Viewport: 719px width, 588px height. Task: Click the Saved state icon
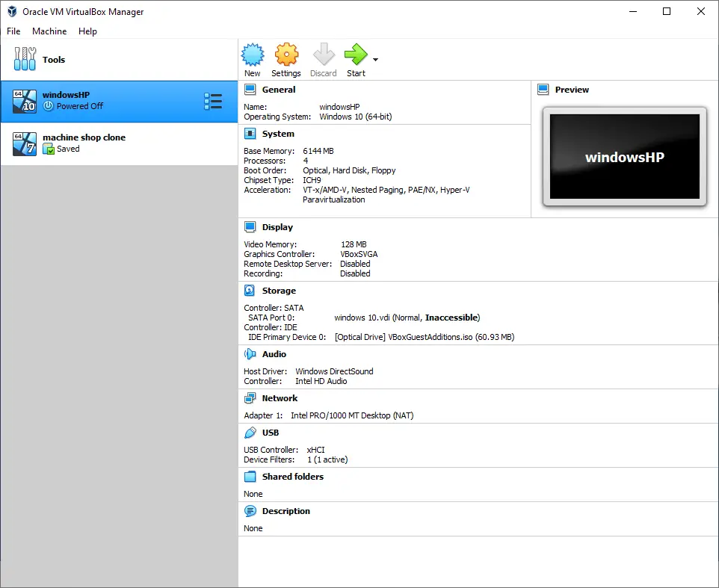point(48,149)
